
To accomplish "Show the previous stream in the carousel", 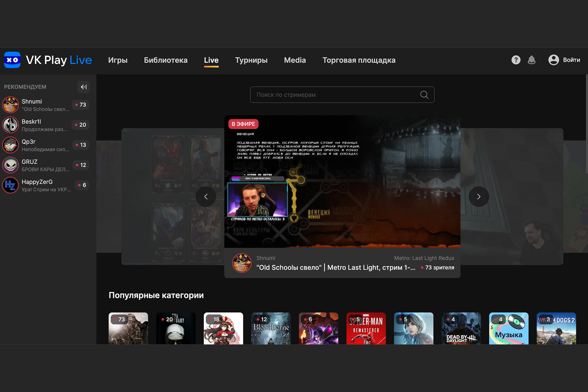I will coord(206,197).
